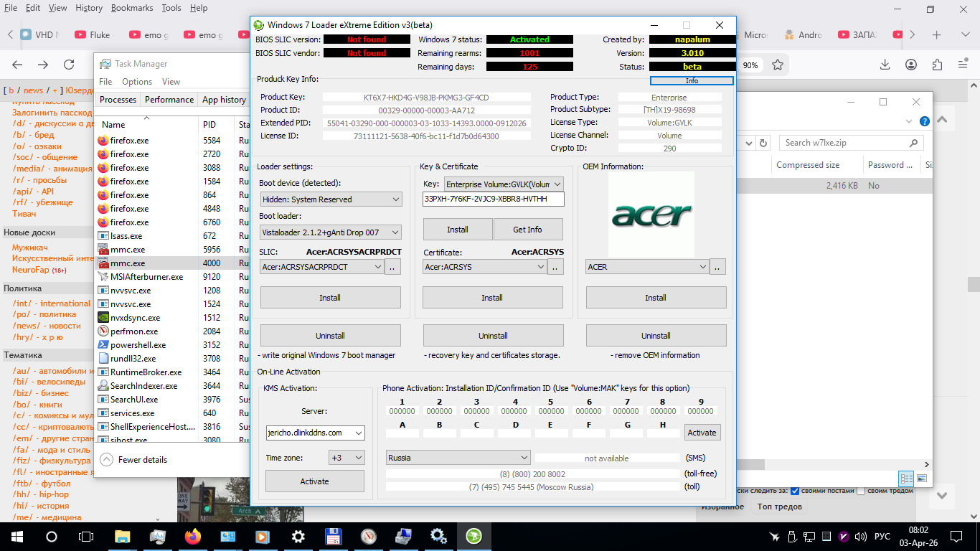Open File Explorer from the taskbar
Screen dimensions: 980x551
[123, 536]
